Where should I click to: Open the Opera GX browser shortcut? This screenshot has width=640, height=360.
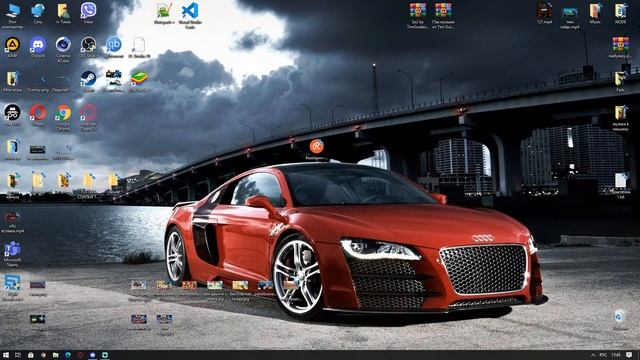point(88,113)
